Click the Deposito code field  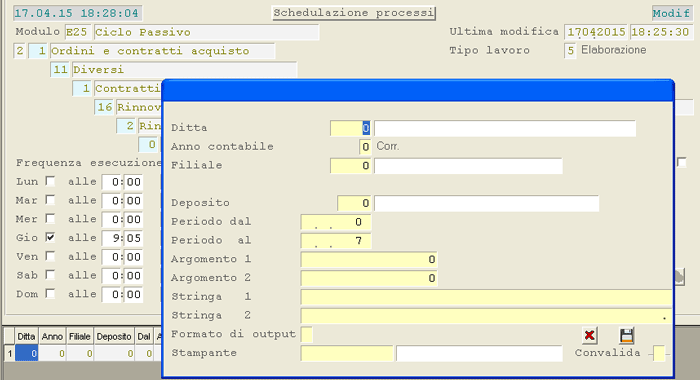point(354,203)
